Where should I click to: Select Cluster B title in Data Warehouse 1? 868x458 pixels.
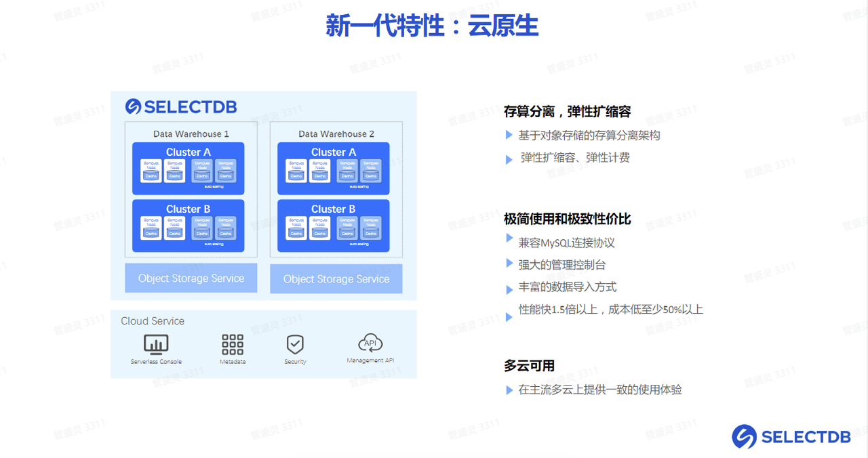[189, 209]
